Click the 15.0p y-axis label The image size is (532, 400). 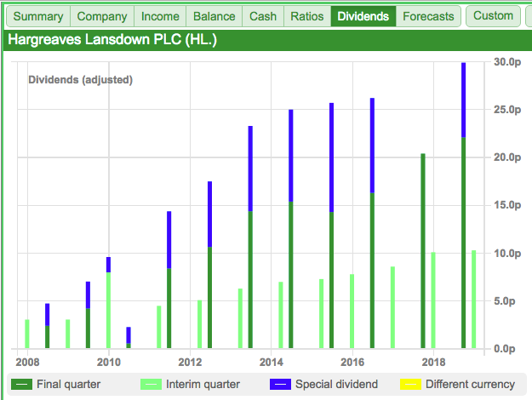(507, 205)
